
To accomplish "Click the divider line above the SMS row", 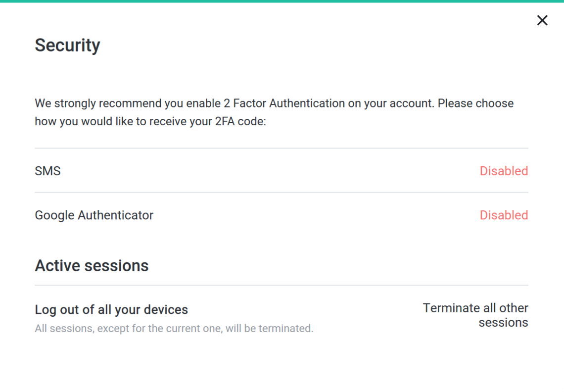I will click(x=281, y=148).
